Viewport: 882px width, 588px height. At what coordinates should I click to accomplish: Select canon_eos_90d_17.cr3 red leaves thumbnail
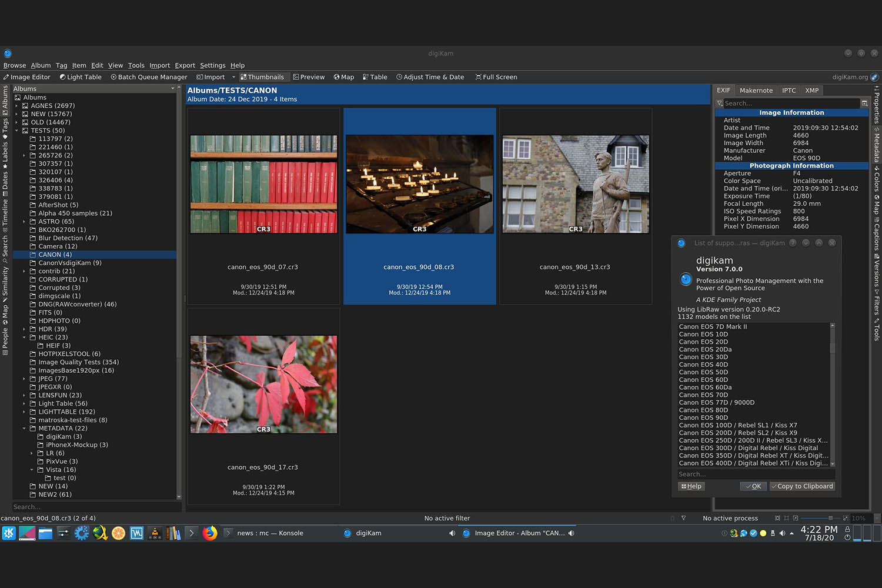(263, 385)
